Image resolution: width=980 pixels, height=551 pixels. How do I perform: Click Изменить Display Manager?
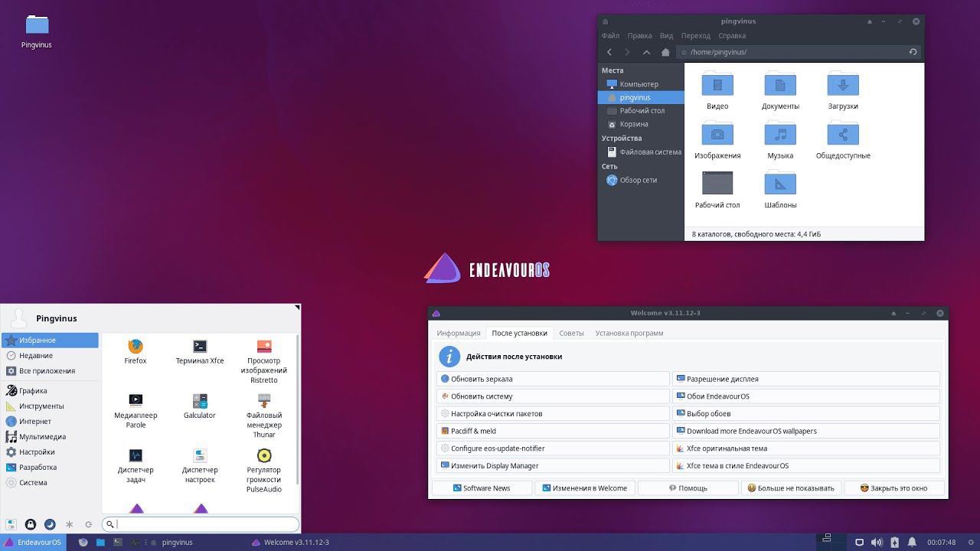pos(553,466)
